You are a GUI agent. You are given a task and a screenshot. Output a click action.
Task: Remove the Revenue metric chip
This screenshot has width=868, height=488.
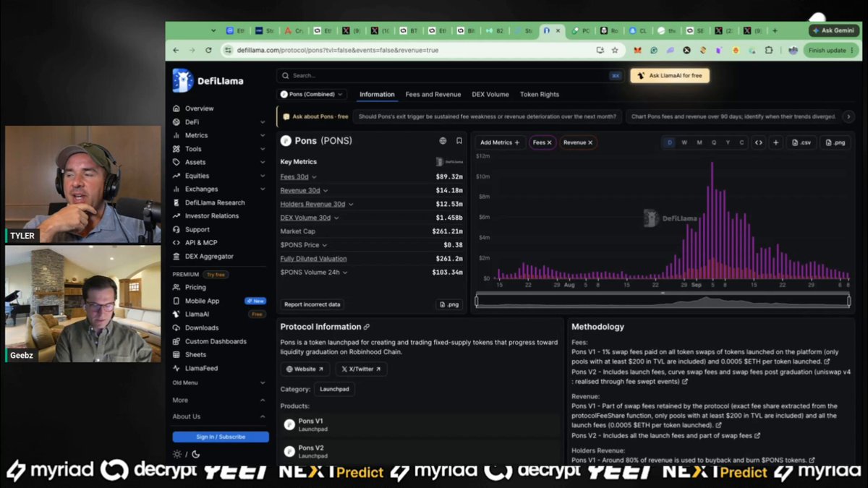tap(590, 142)
